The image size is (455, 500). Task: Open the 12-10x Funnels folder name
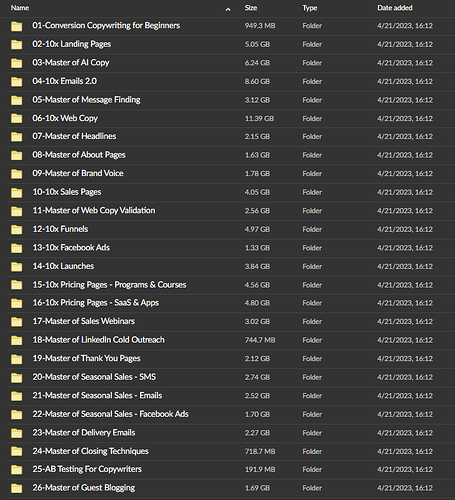[x=60, y=229]
